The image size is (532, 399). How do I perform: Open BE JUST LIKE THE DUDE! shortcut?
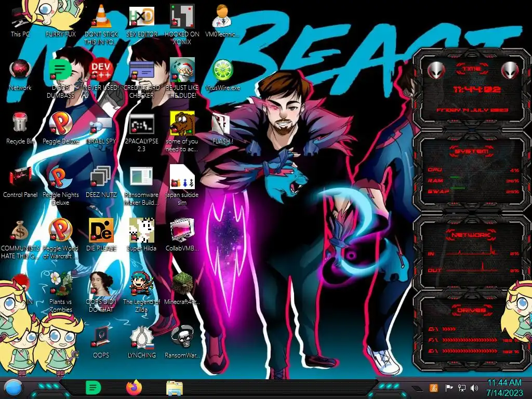pos(182,79)
